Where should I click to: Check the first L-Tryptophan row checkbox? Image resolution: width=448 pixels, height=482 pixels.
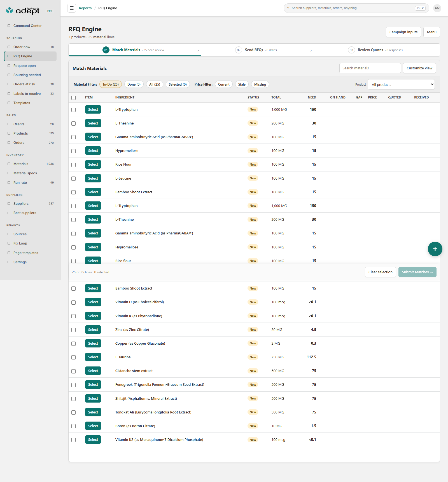(x=73, y=110)
